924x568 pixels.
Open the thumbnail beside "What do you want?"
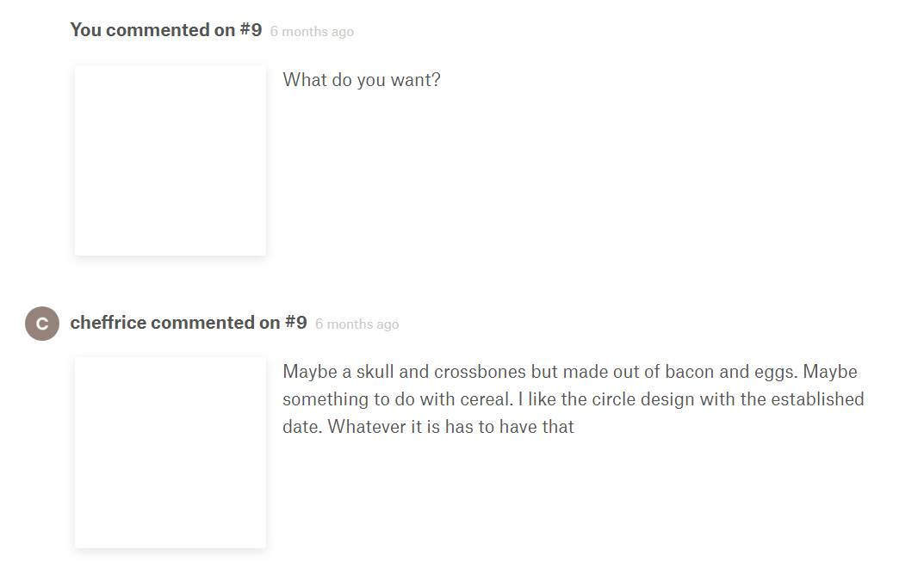171,160
